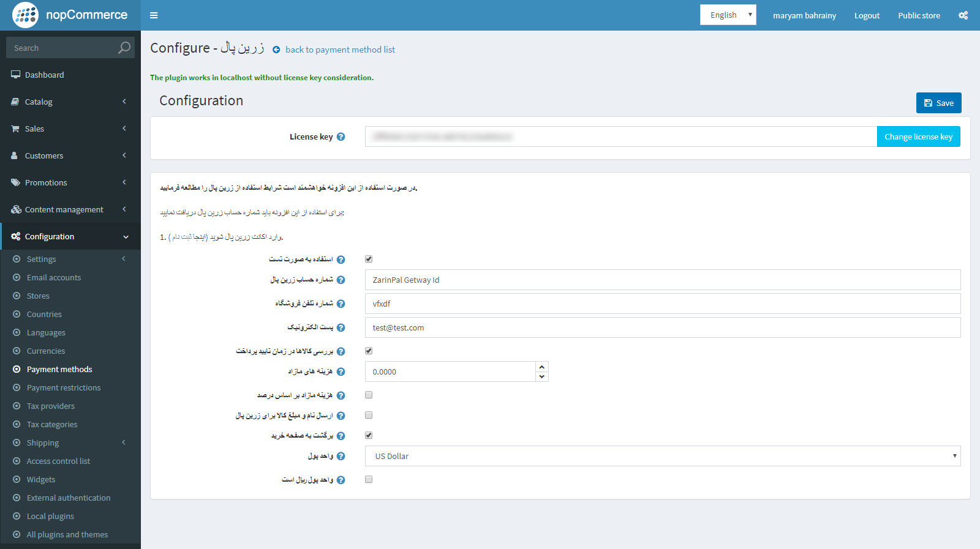Open the gears settings icon in top bar
This screenshot has width=980, height=549.
coord(963,15)
